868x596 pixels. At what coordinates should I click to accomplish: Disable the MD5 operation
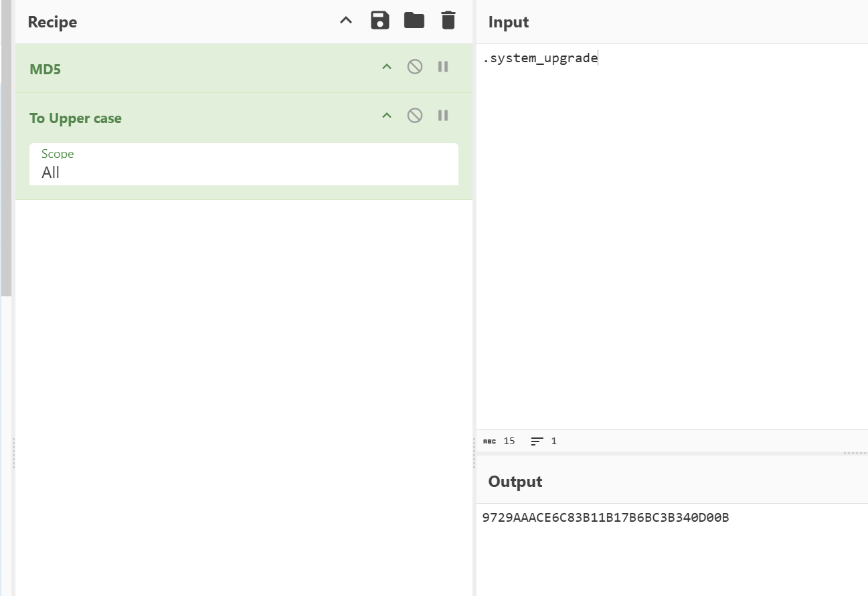point(415,67)
